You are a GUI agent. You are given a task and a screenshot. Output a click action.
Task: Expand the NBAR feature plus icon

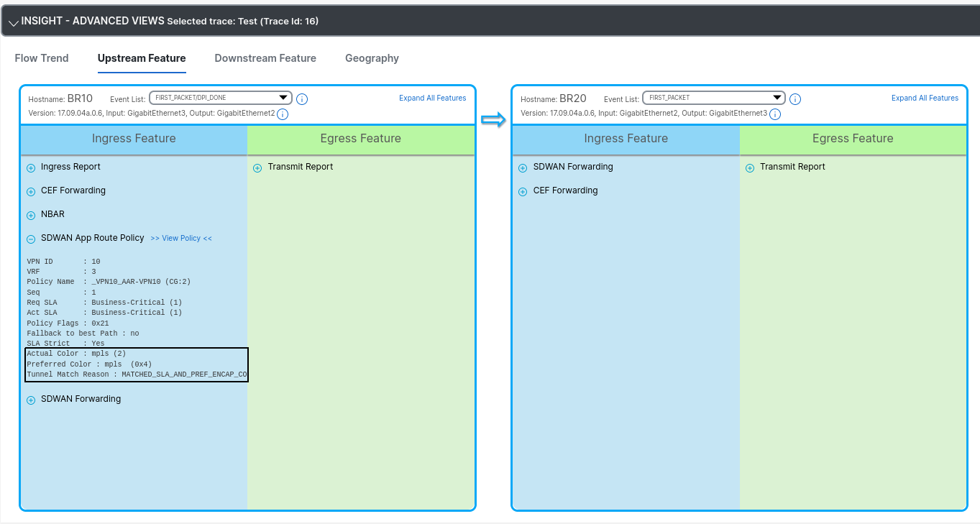31,216
